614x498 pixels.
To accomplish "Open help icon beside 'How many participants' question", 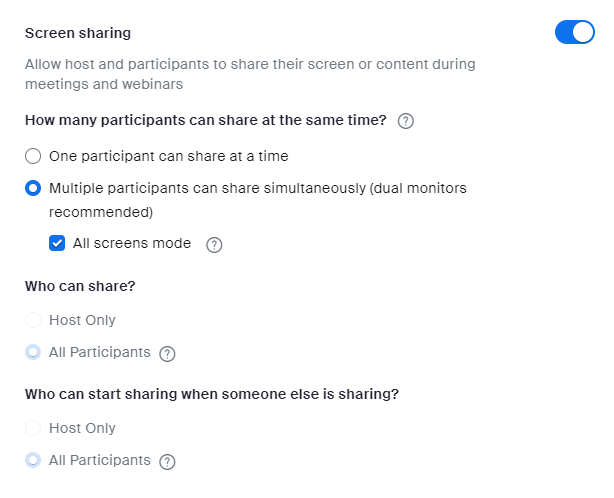I will (406, 121).
